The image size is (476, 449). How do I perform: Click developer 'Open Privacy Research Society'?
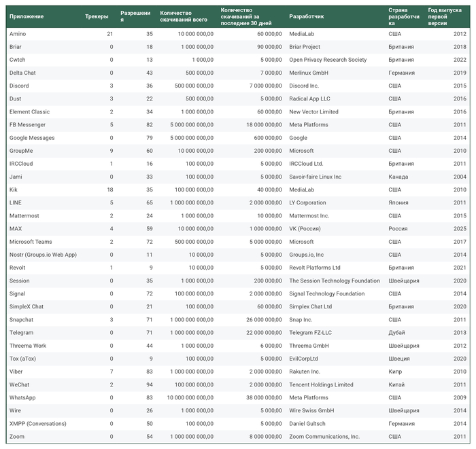pos(328,60)
